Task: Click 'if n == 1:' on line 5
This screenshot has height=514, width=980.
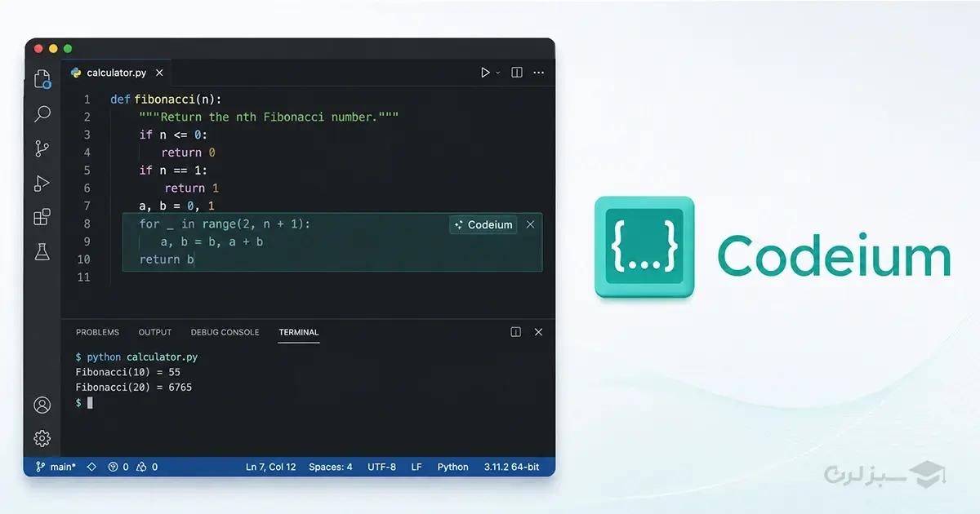Action: pyautogui.click(x=173, y=171)
